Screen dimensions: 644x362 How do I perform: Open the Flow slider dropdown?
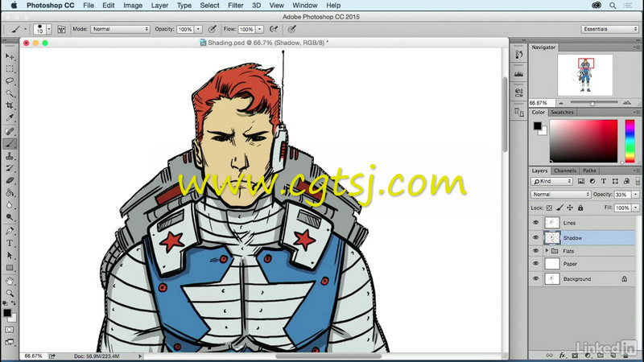coord(259,29)
